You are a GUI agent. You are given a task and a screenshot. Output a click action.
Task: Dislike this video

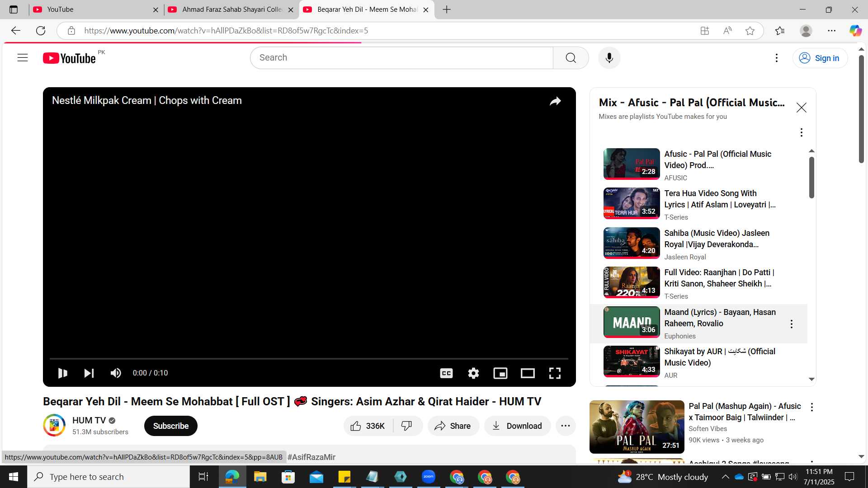(407, 426)
